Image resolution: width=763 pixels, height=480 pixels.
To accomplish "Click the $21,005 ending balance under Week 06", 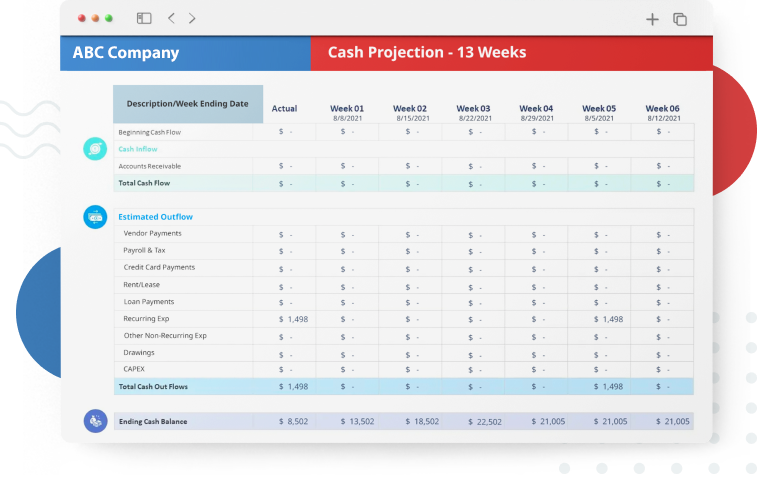I will pyautogui.click(x=672, y=422).
